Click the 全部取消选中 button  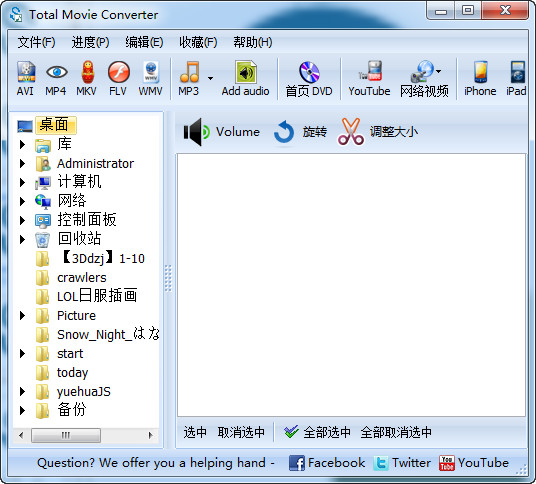[396, 432]
